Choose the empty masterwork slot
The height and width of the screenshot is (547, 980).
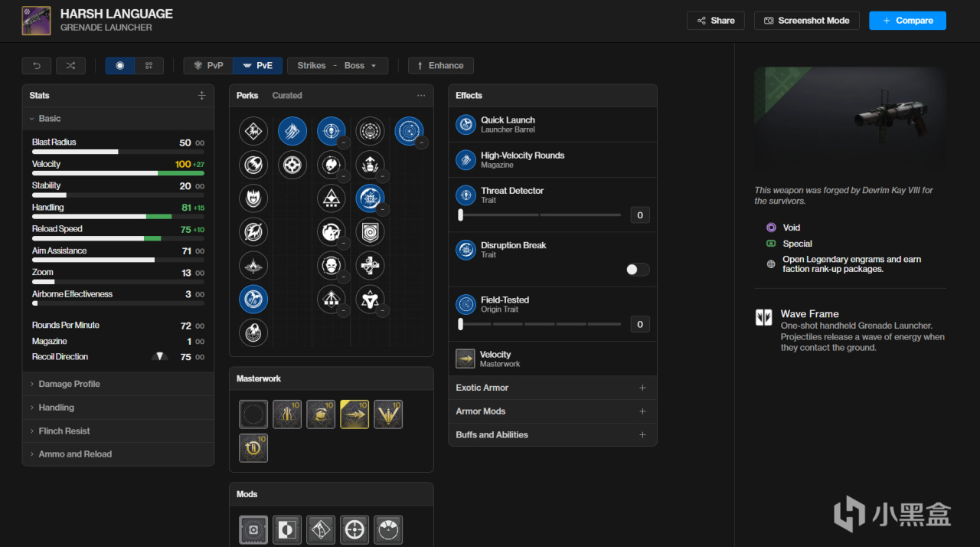pos(253,414)
